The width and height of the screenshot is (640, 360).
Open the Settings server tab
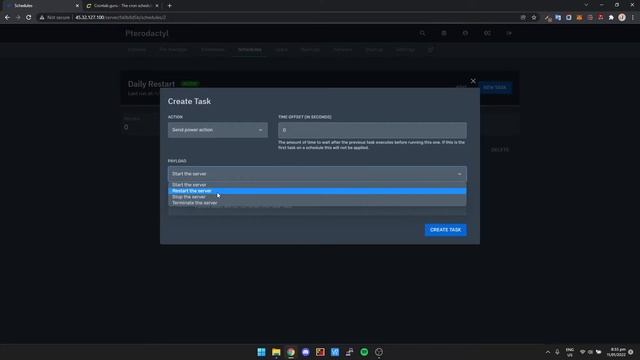(x=405, y=50)
